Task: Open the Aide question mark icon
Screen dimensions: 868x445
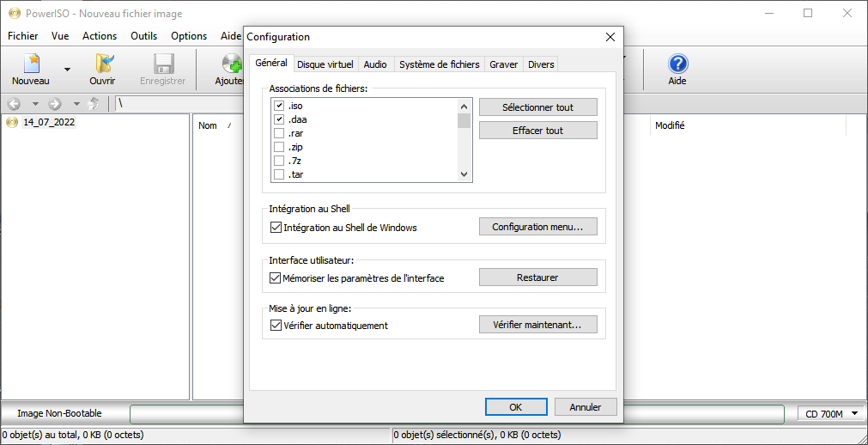Action: point(677,64)
